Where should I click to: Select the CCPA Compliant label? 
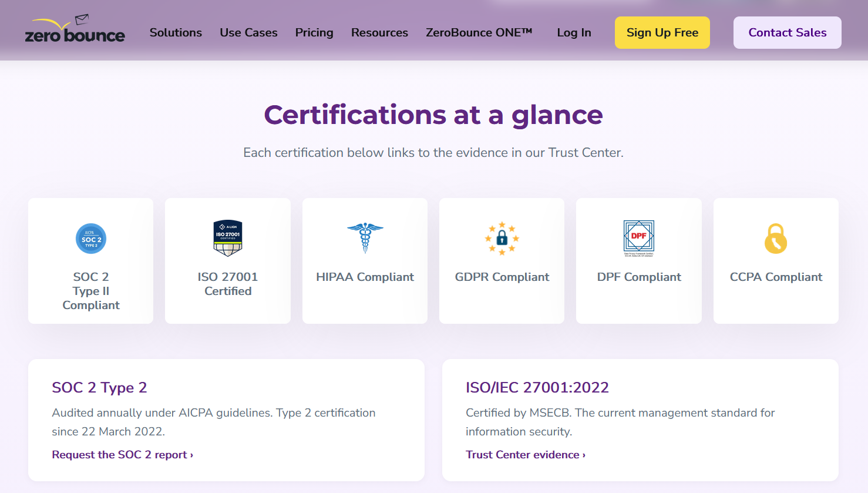coord(776,277)
